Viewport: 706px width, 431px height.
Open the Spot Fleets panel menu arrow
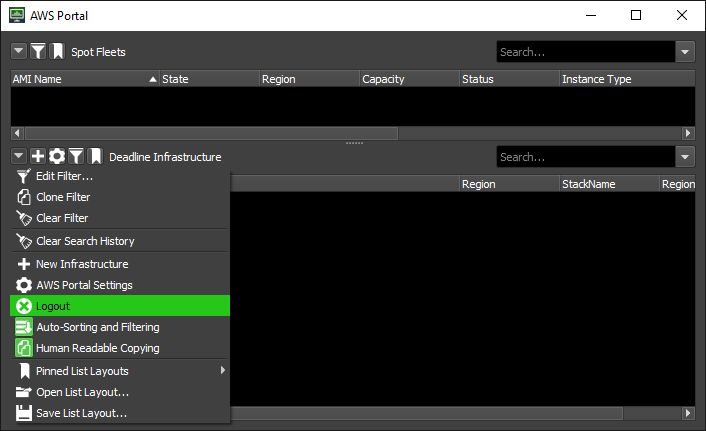[x=19, y=51]
